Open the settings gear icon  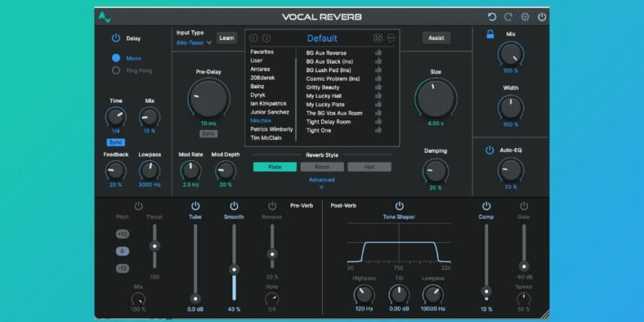tap(525, 17)
